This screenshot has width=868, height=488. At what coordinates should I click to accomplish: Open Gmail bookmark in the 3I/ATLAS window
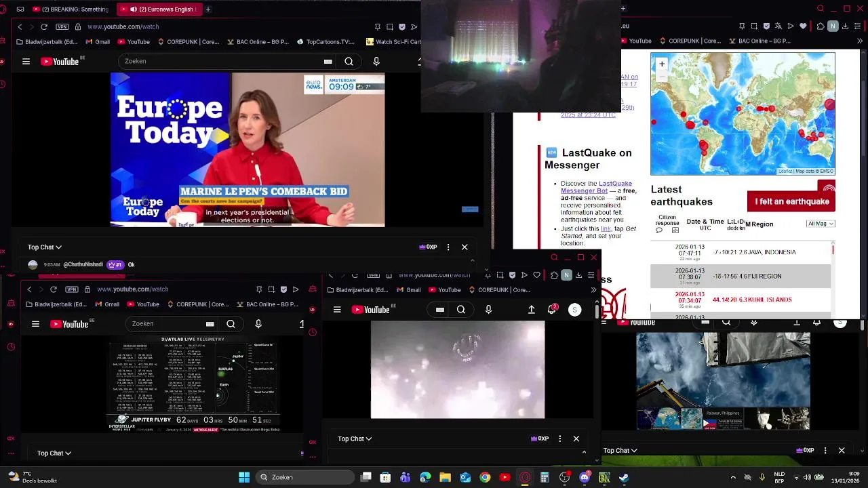pos(107,304)
